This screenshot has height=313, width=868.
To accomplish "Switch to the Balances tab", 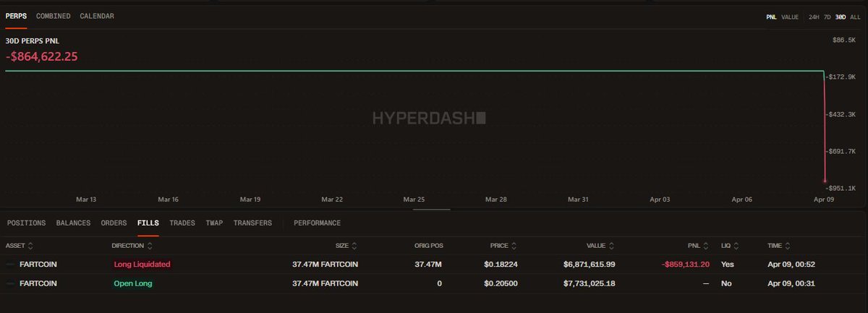I will point(73,223).
